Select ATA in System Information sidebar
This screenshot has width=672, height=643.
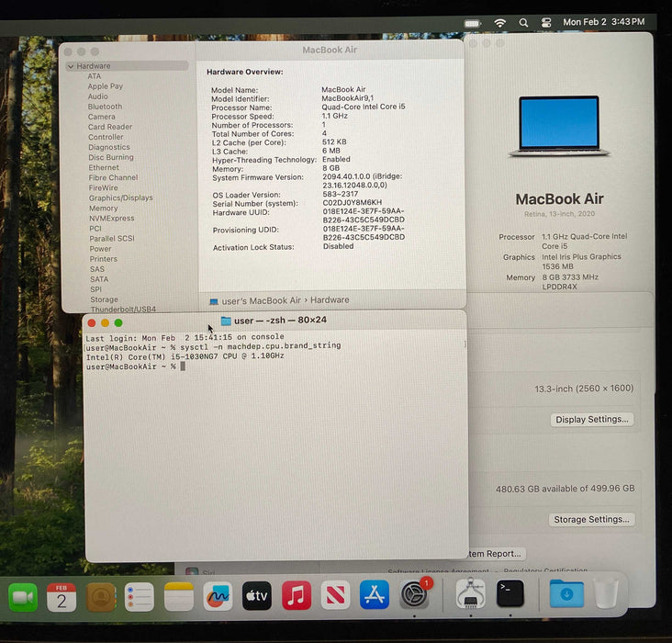(95, 76)
